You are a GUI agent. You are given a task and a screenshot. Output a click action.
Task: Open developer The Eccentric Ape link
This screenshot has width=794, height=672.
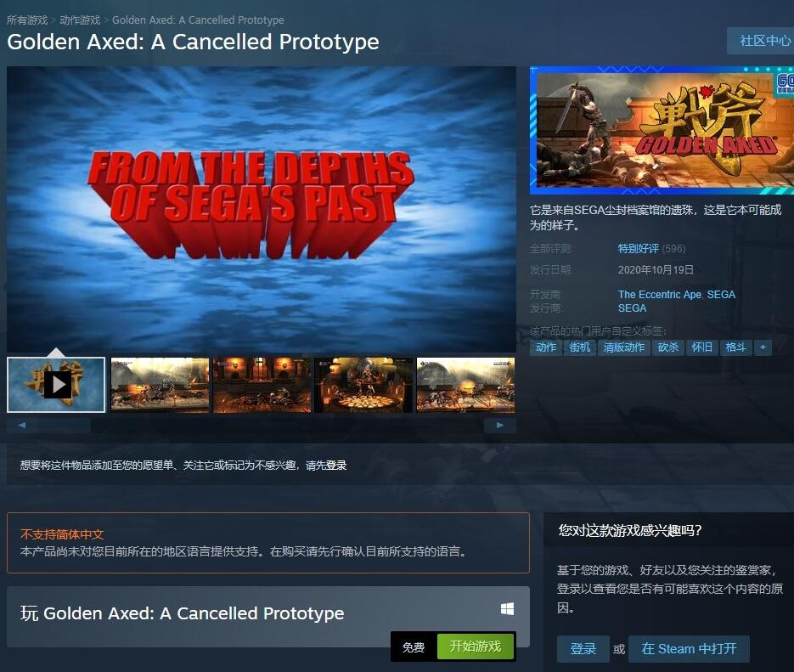pyautogui.click(x=659, y=295)
